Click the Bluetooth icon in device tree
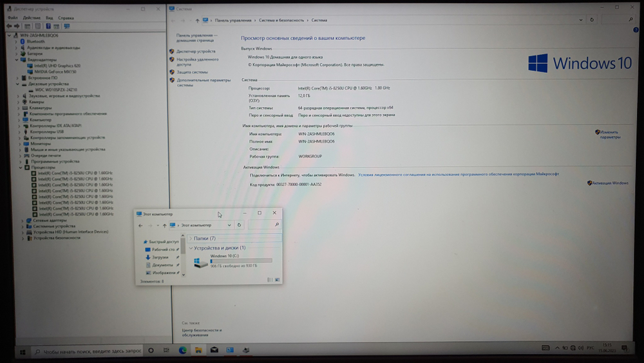The height and width of the screenshot is (363, 644). point(23,41)
